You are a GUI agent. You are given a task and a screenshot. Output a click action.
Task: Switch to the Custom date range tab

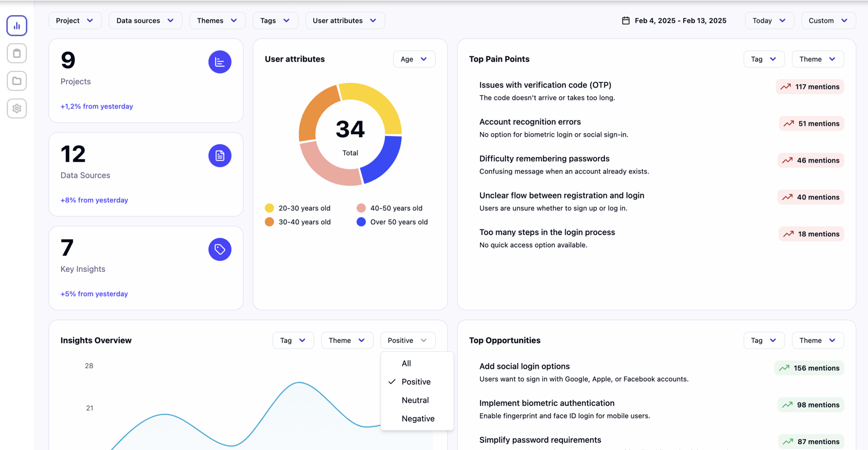click(828, 20)
